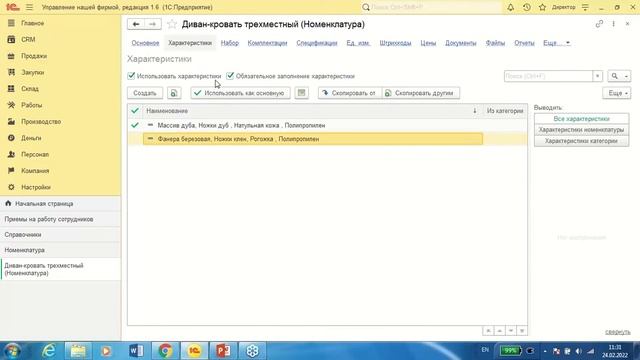Viewport: 640px width, 360px height.
Task: Open Приемы на работу сотрудников window
Action: 60,219
